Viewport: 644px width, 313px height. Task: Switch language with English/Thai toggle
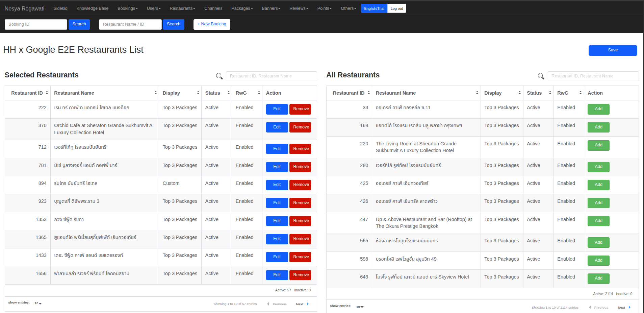coord(374,8)
